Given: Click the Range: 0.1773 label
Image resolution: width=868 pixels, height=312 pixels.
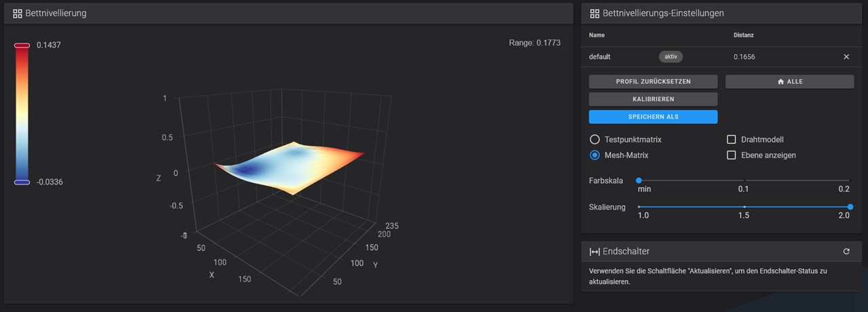Looking at the screenshot, I should [x=534, y=43].
